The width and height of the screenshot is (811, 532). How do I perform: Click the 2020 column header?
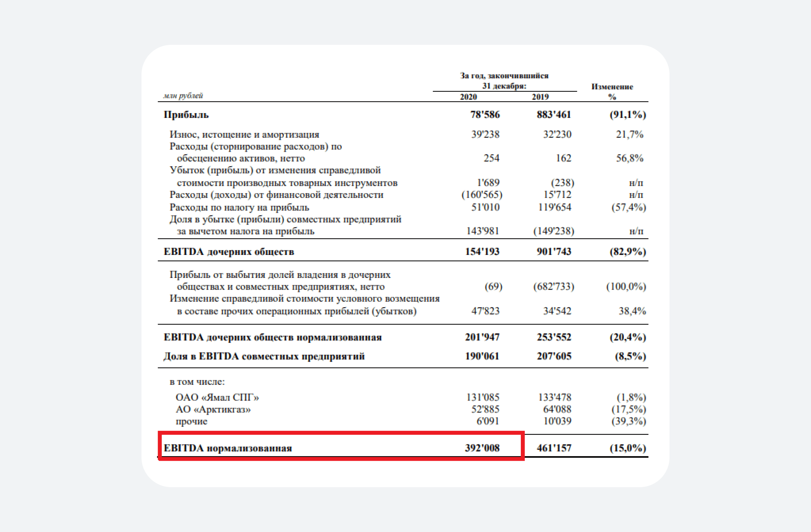[468, 97]
